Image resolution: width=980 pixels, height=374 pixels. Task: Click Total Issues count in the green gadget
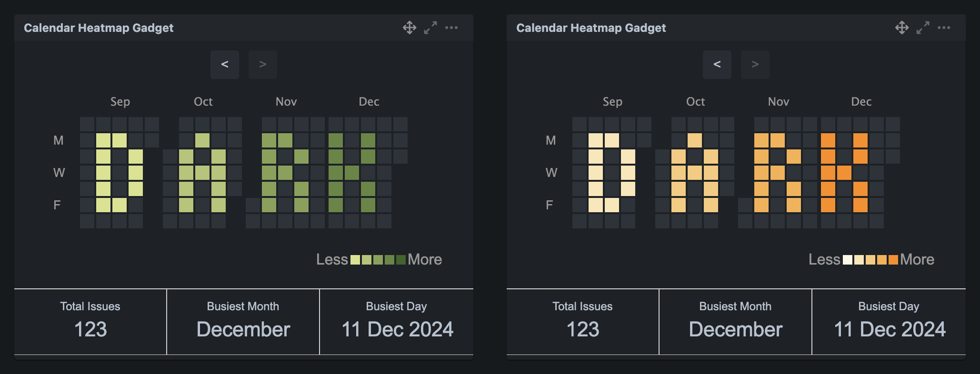click(x=90, y=329)
